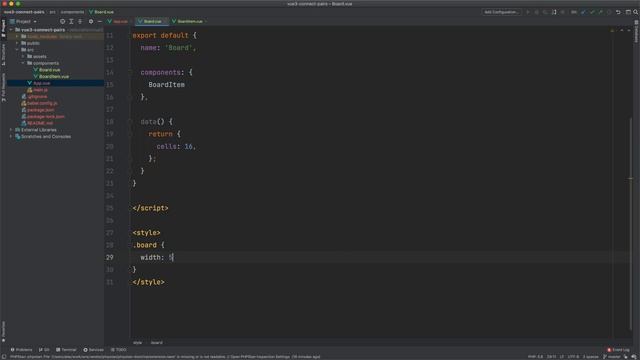Click the board breadcrumb below editor
This screenshot has height=360, width=640.
point(156,343)
